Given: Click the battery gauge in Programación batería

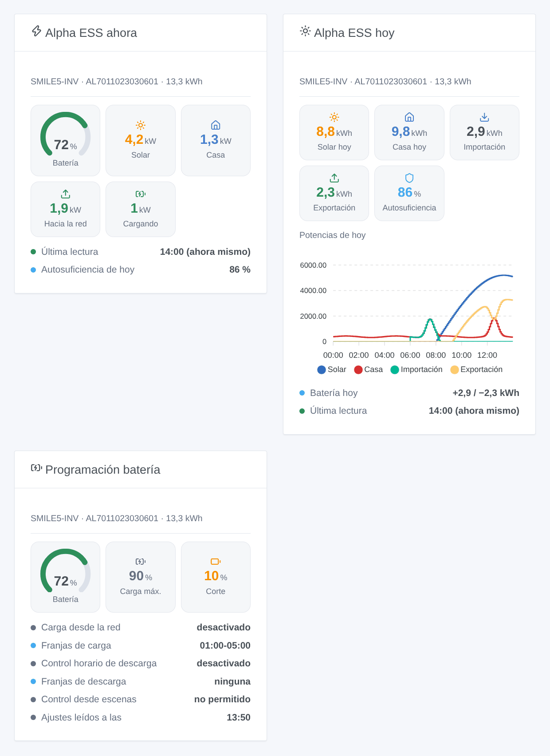Looking at the screenshot, I should [x=66, y=571].
